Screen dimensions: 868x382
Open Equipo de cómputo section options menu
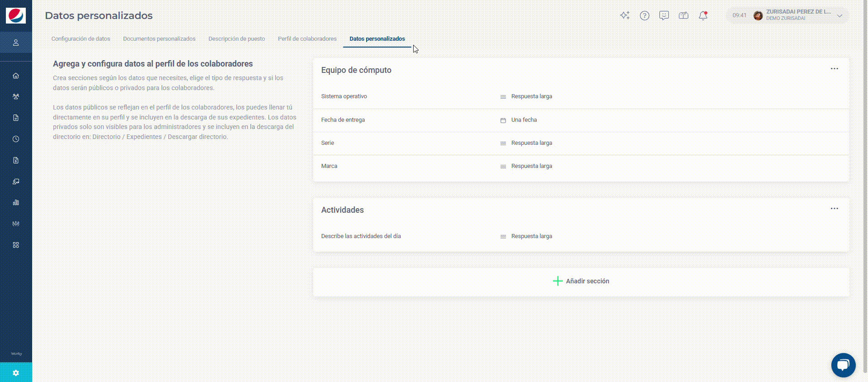coord(834,69)
